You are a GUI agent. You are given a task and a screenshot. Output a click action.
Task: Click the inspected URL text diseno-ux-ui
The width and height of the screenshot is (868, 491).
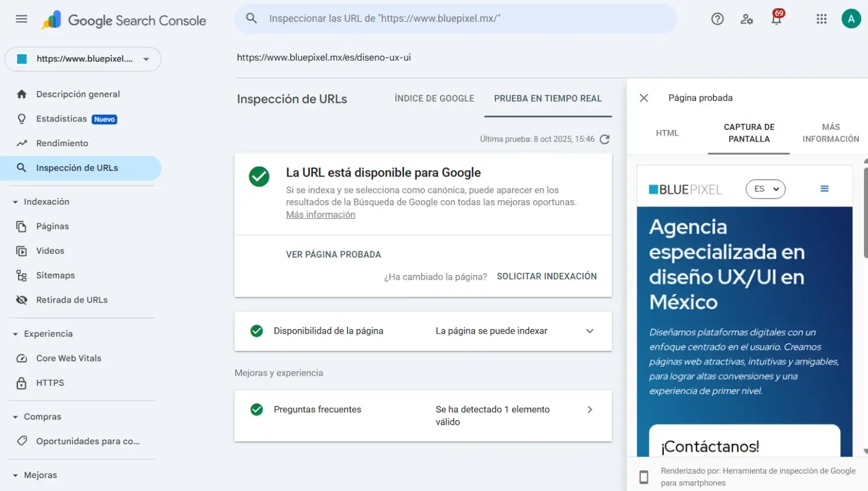324,57
